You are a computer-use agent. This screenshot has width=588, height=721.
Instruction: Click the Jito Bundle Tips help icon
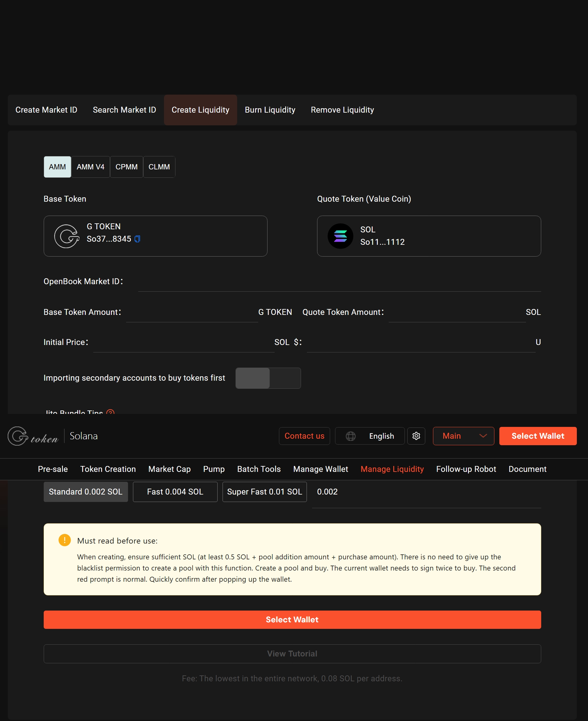click(x=110, y=412)
